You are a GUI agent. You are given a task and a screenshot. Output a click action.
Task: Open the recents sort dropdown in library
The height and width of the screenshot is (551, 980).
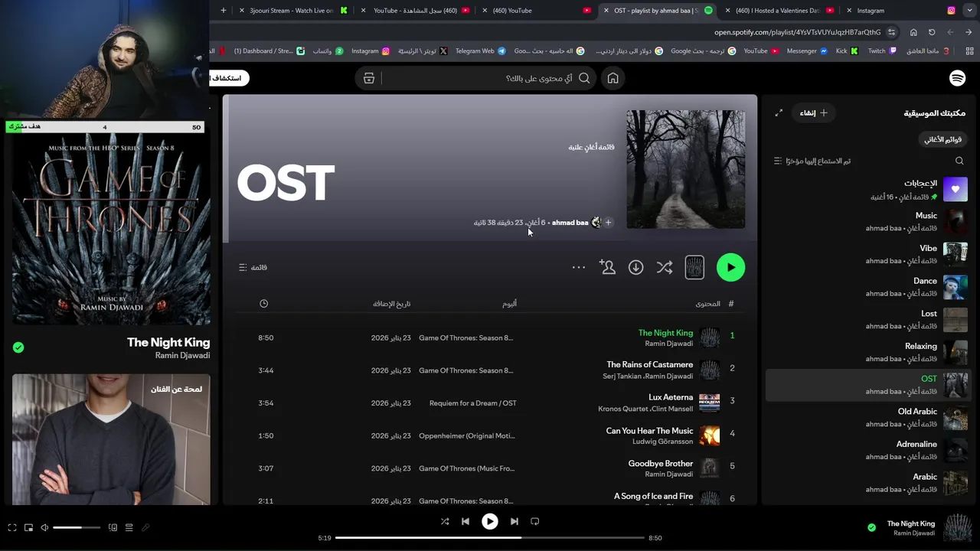click(812, 161)
